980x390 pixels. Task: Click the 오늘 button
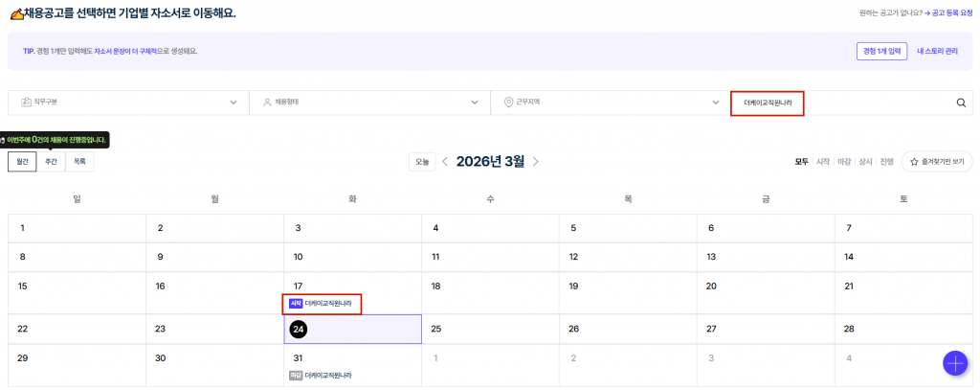[422, 162]
